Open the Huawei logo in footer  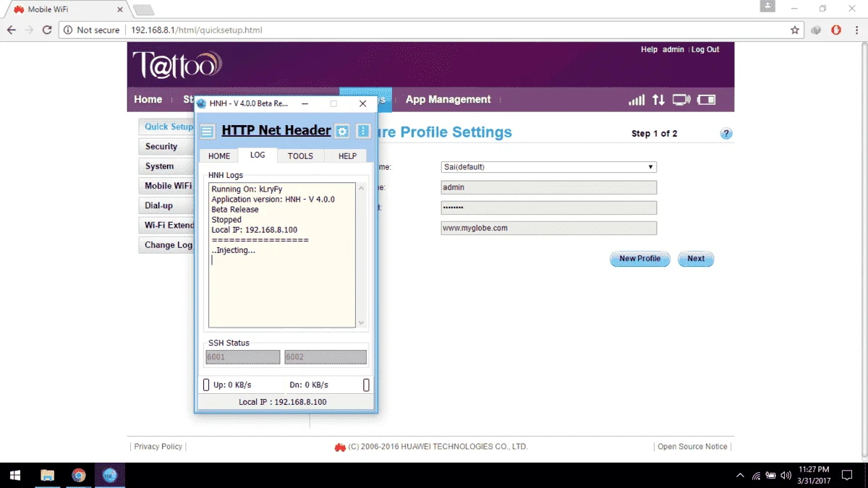tap(340, 447)
